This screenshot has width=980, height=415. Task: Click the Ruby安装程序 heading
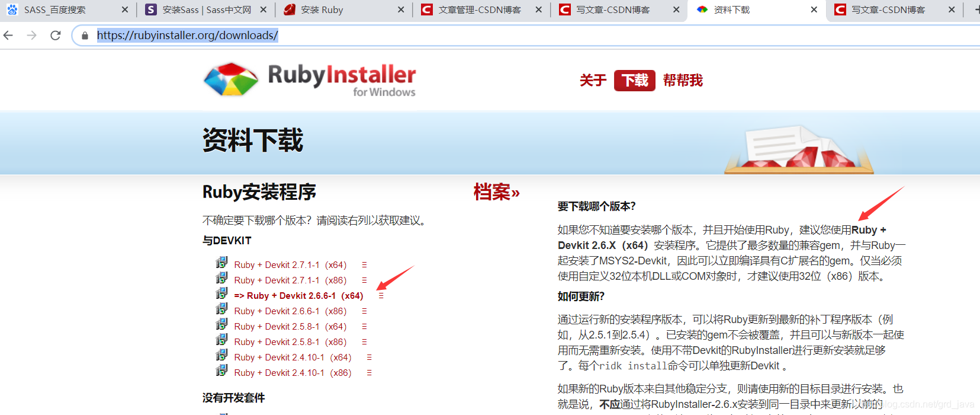click(259, 192)
